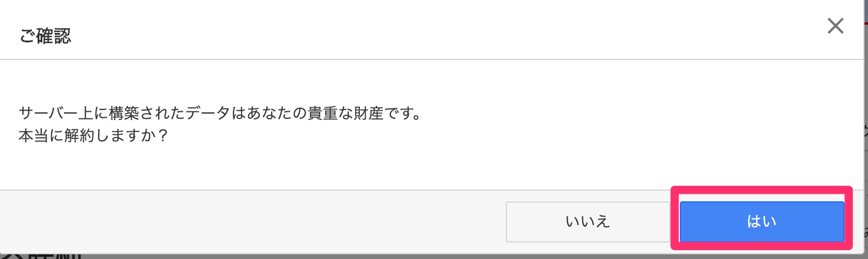Select the blue はい confirmation button
Image resolution: width=868 pixels, height=259 pixels.
point(762,222)
